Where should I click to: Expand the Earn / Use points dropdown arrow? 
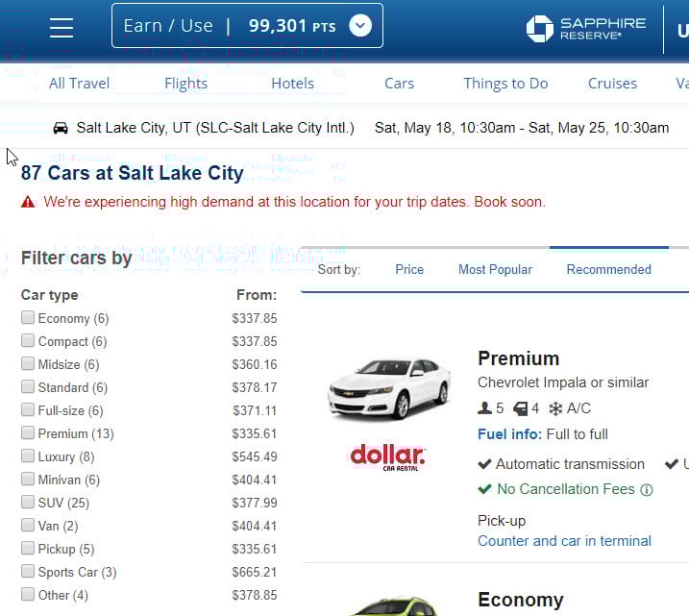[360, 26]
